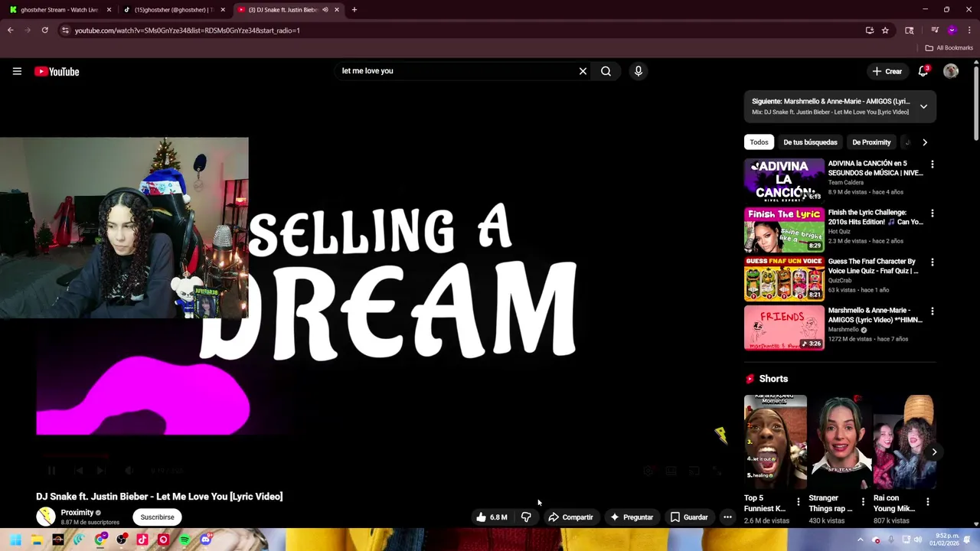Click the magnifier search button
Image resolution: width=980 pixels, height=551 pixels.
click(x=606, y=71)
